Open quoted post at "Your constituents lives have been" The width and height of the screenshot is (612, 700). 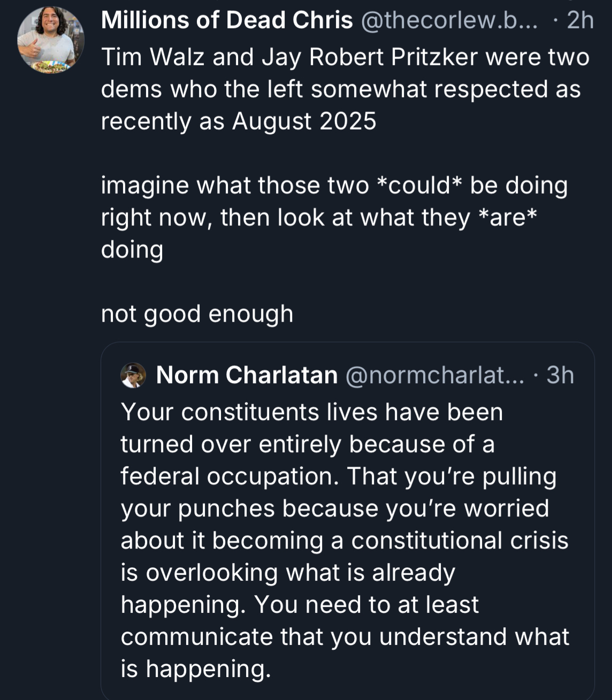click(x=312, y=412)
